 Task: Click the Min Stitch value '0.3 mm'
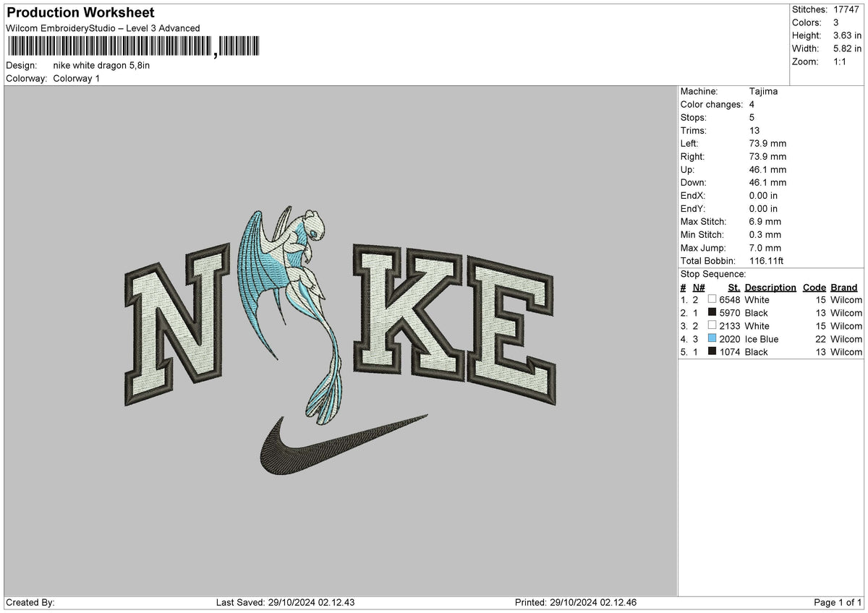pos(766,234)
